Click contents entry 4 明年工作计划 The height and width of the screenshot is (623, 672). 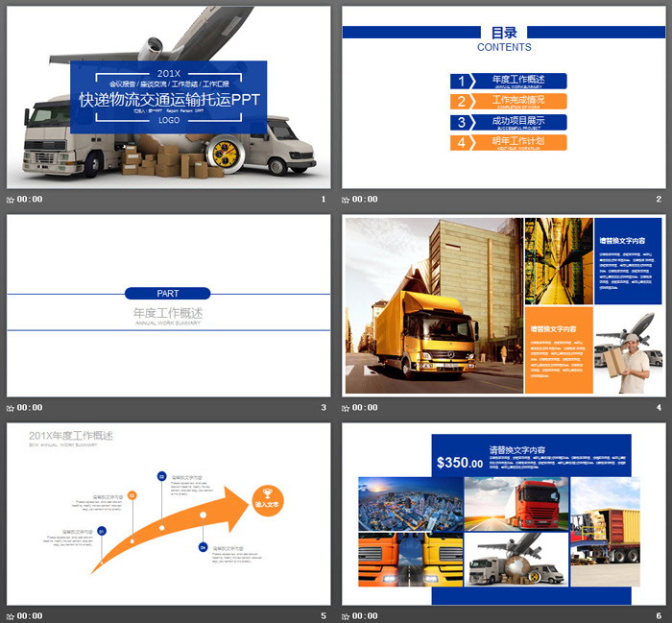[x=508, y=143]
